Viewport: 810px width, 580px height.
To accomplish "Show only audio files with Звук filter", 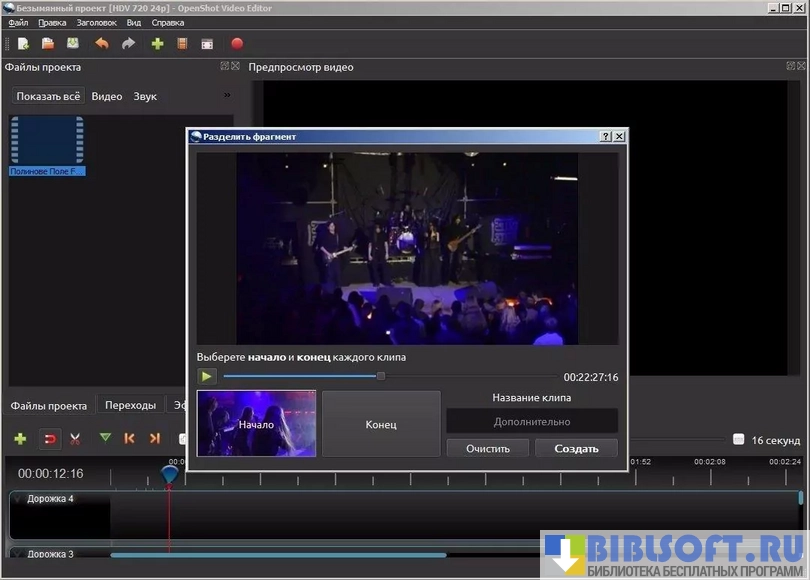I will (145, 97).
